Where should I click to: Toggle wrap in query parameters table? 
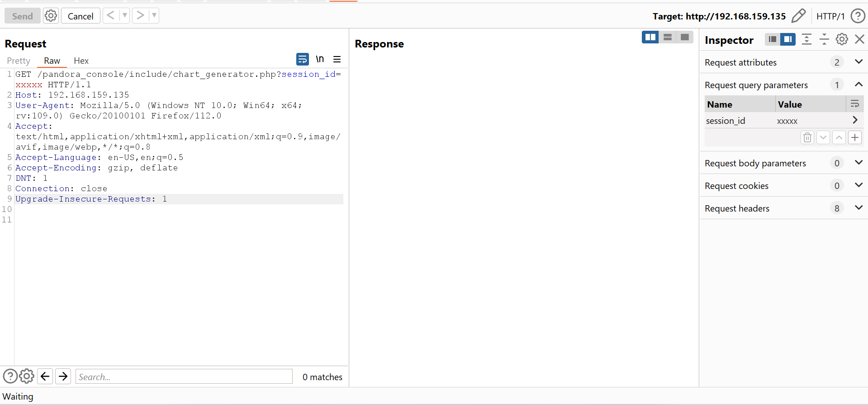(854, 104)
